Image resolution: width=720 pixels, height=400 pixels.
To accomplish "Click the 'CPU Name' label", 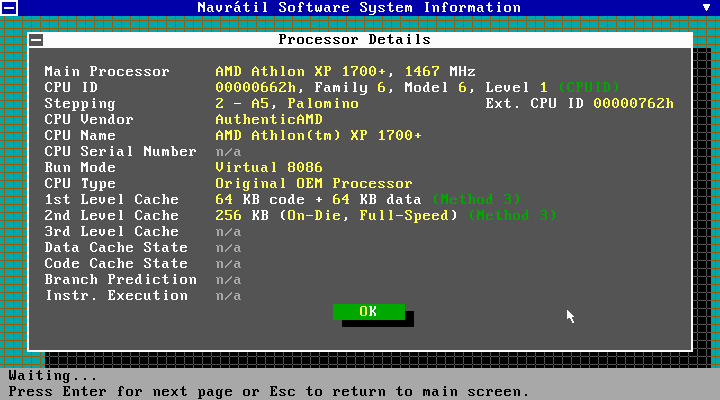I will [80, 136].
